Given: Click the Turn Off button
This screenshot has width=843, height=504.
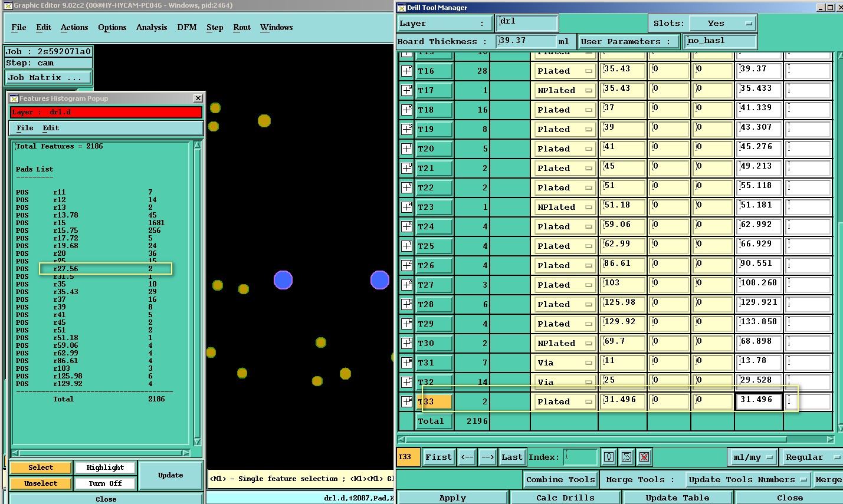Looking at the screenshot, I should coord(106,483).
